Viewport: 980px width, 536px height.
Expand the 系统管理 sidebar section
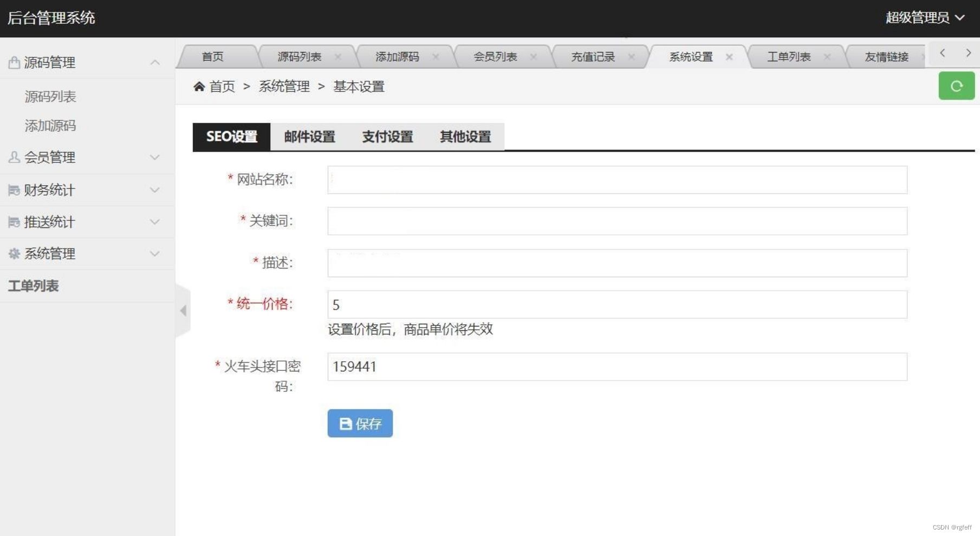tap(155, 253)
